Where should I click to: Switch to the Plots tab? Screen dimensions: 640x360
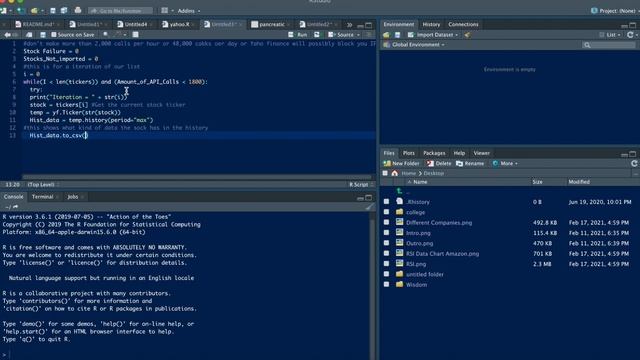point(409,153)
